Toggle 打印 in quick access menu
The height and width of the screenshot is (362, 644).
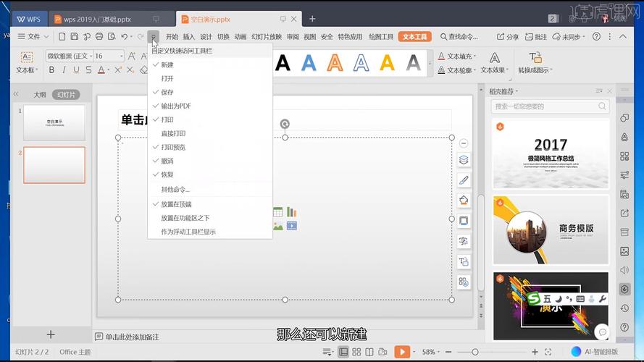click(x=210, y=119)
